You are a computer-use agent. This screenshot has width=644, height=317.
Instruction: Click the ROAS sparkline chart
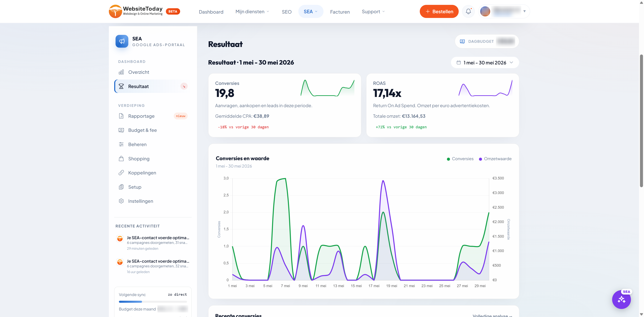pyautogui.click(x=486, y=88)
